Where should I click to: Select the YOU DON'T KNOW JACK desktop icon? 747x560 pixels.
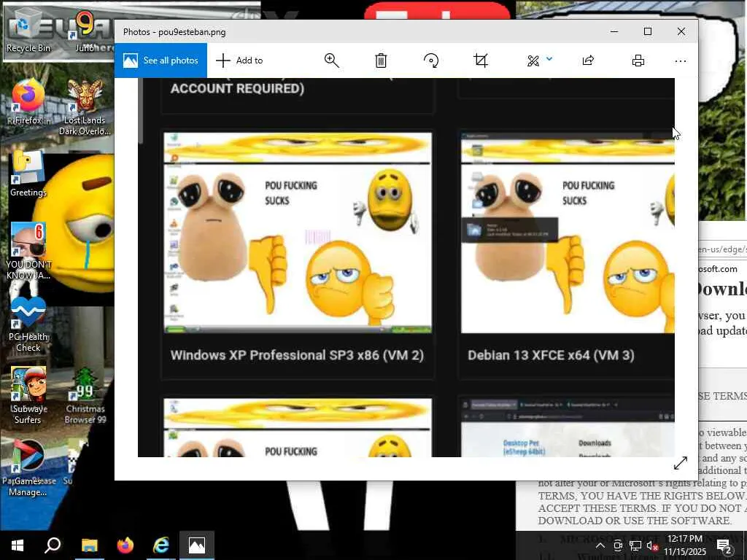(28, 252)
